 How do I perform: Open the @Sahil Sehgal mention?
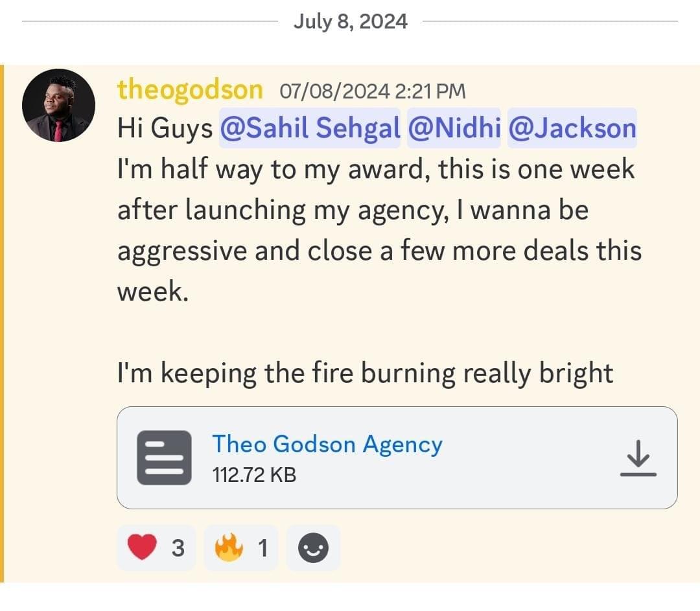click(310, 128)
